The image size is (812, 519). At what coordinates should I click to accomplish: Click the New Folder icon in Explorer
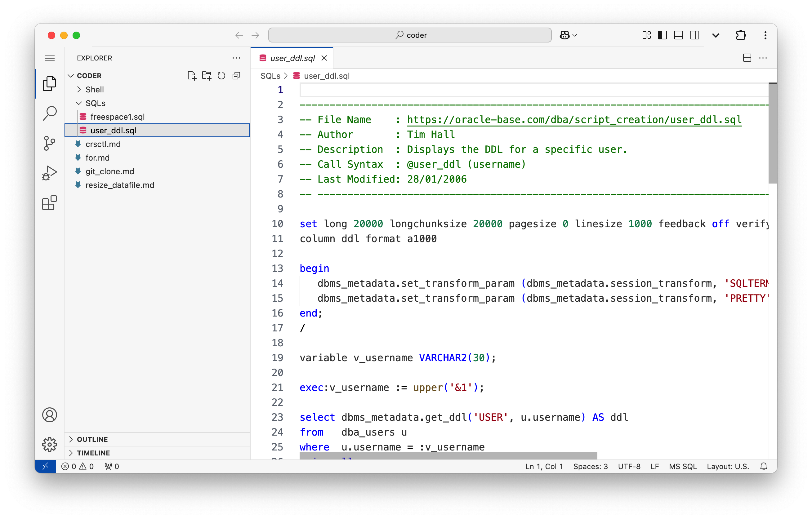[x=206, y=76]
